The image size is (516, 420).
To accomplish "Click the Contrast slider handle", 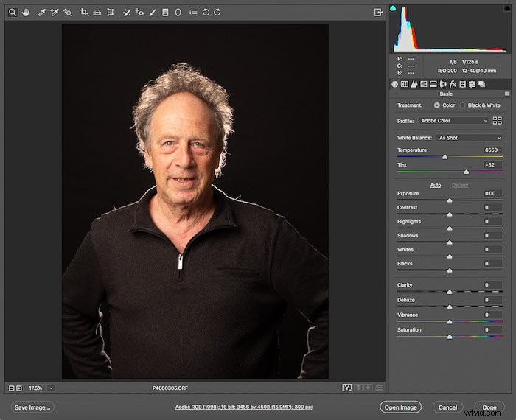I will click(450, 214).
